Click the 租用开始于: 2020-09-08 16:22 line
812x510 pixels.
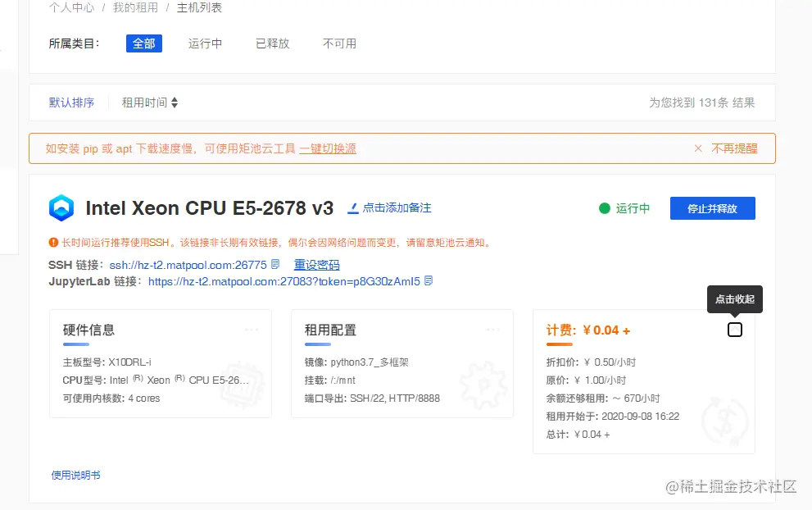click(x=613, y=417)
